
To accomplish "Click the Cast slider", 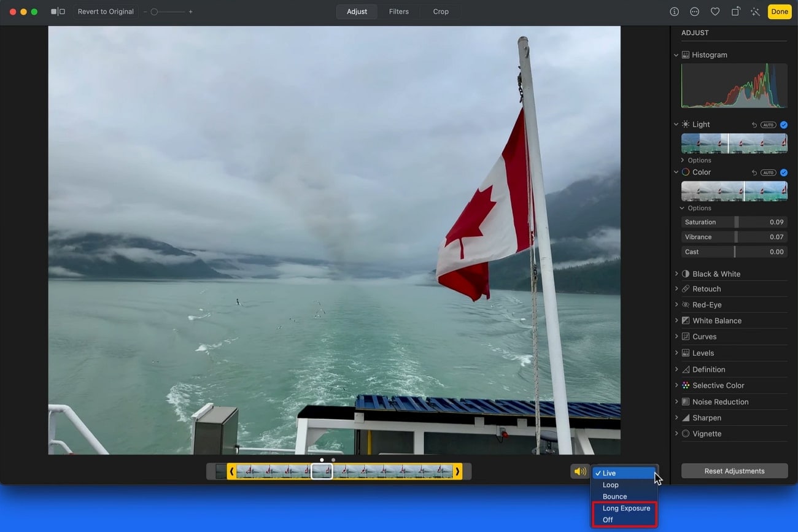I will point(734,252).
